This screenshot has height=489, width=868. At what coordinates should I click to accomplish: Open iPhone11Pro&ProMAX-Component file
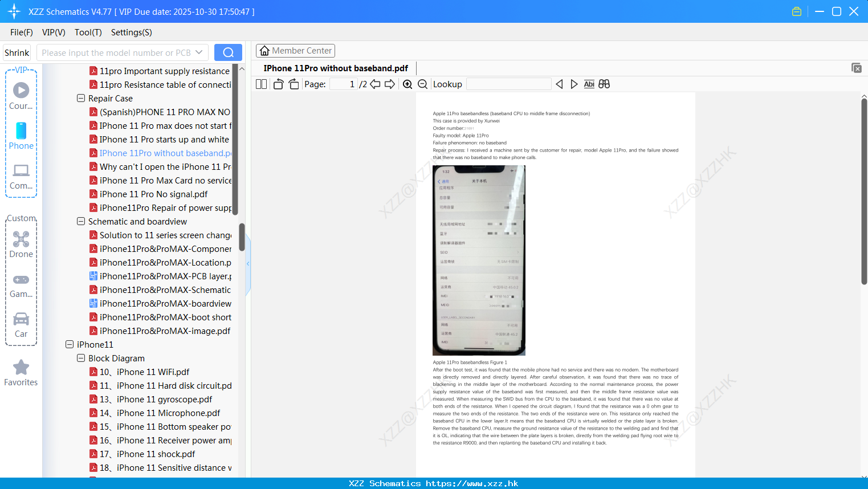pos(160,248)
